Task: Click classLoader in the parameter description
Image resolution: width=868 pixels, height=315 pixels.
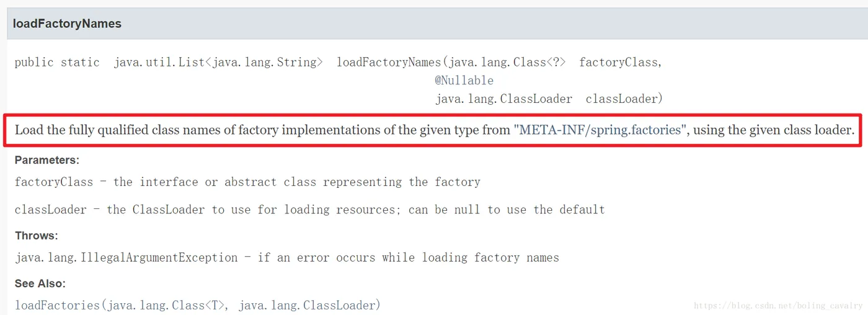Action: click(x=51, y=210)
